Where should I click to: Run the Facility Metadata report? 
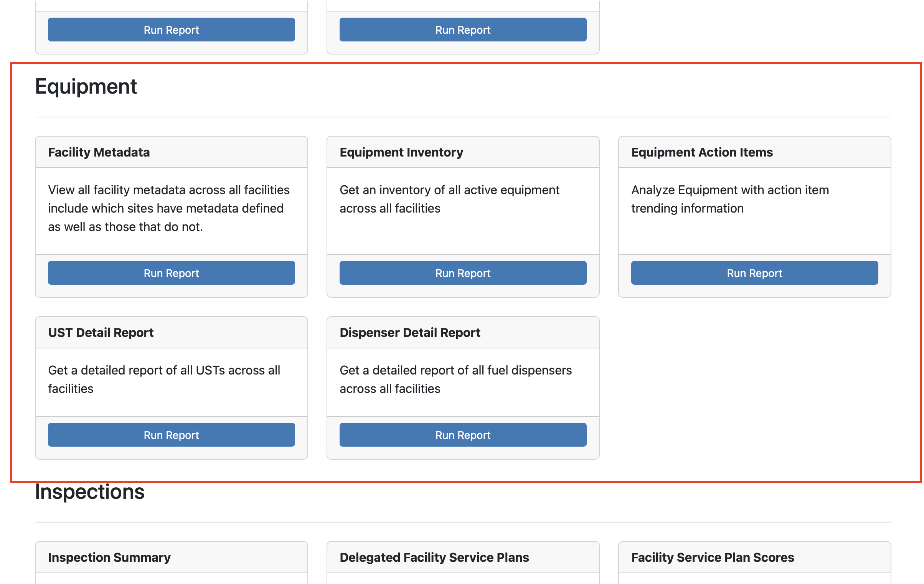[x=171, y=273]
